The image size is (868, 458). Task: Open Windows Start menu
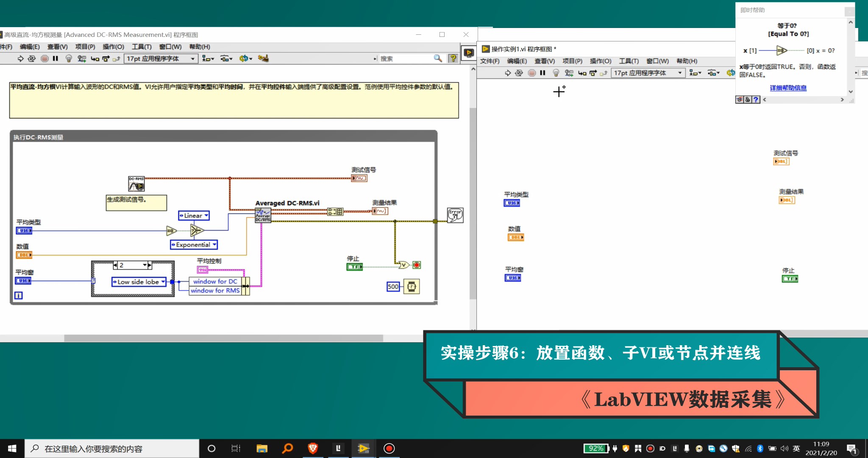tap(12, 448)
